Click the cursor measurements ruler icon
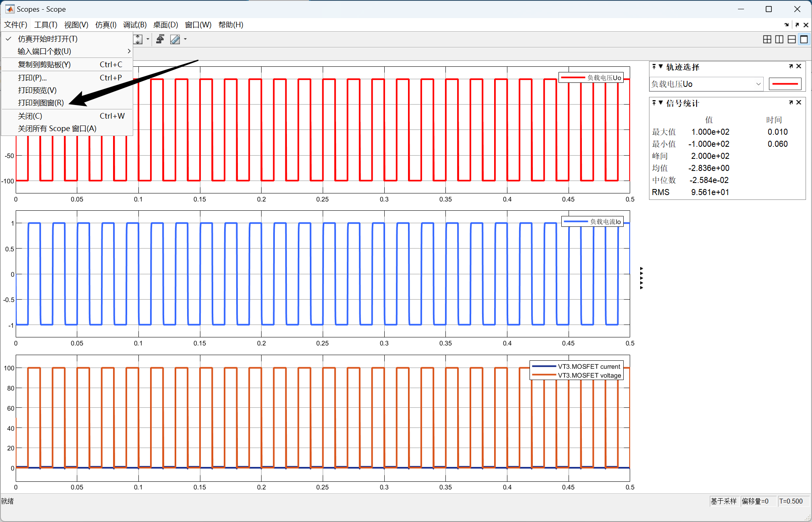This screenshot has height=522, width=812. pos(175,39)
